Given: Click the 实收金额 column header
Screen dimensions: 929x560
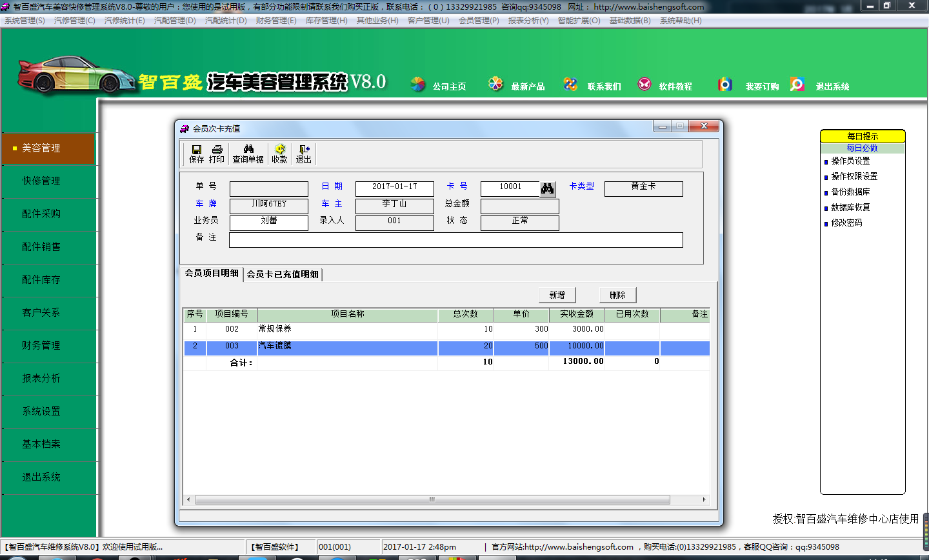Looking at the screenshot, I should pyautogui.click(x=577, y=314).
